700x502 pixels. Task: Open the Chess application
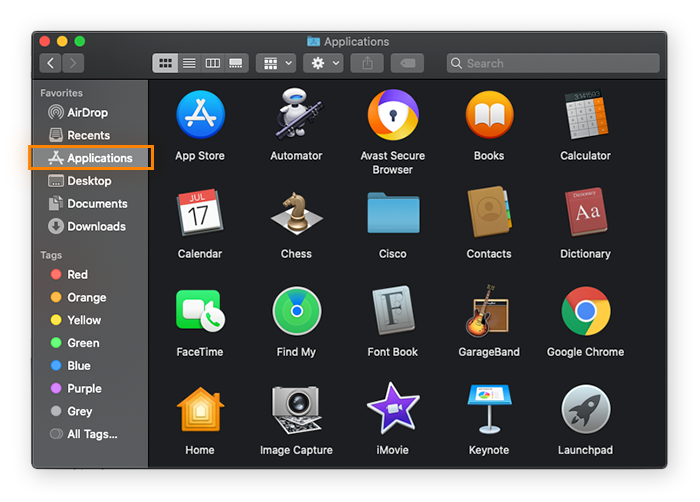[296, 213]
